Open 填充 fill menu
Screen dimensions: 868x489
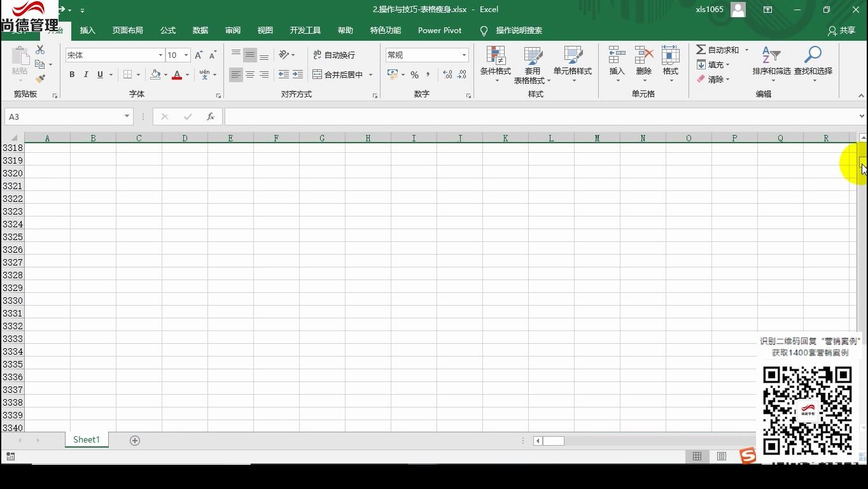[713, 64]
